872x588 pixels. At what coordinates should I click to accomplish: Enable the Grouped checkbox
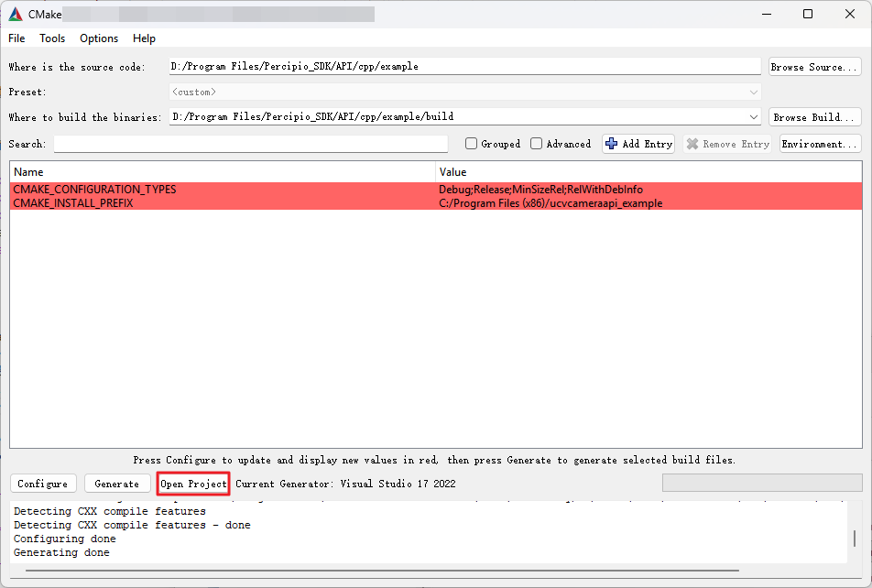471,144
